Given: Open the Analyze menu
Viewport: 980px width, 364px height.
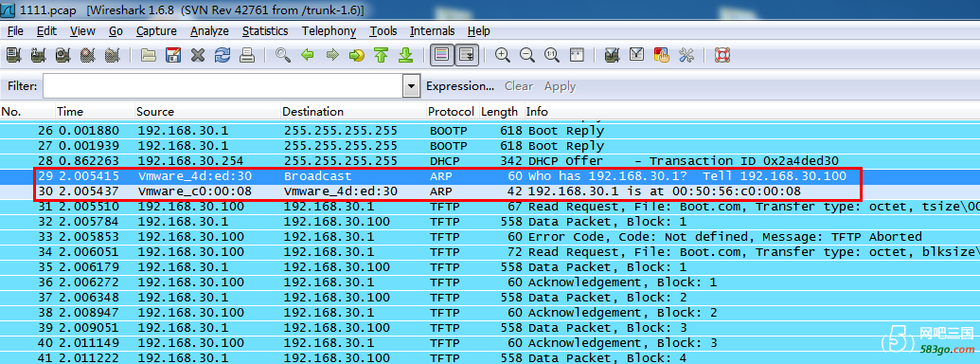Looking at the screenshot, I should 209,30.
